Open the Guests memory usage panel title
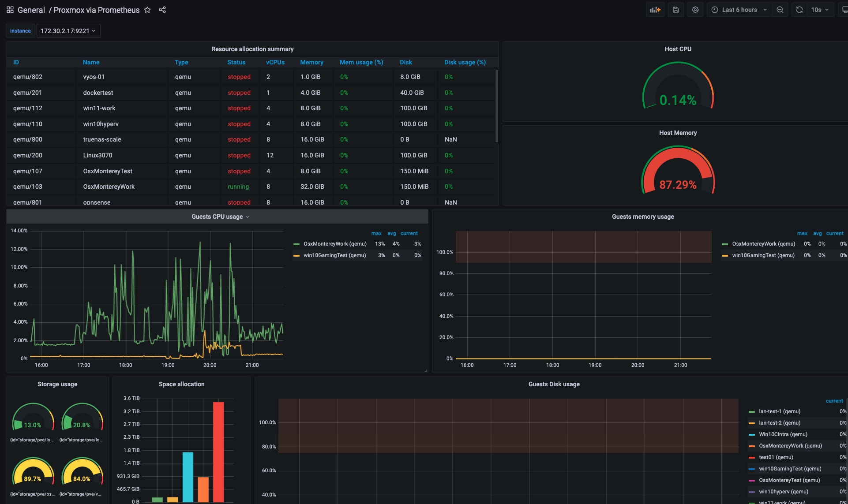Image resolution: width=848 pixels, height=504 pixels. point(643,217)
